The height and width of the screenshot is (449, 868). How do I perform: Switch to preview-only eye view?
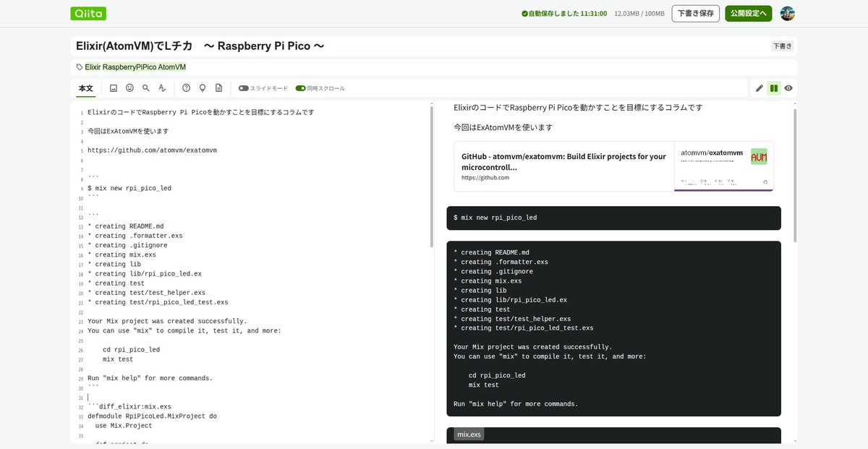(x=788, y=88)
